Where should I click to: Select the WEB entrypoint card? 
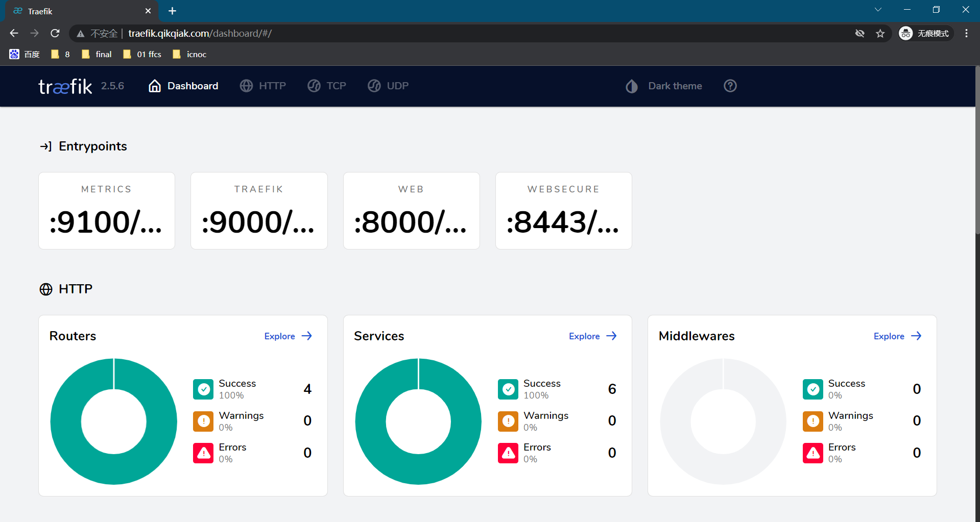tap(412, 211)
